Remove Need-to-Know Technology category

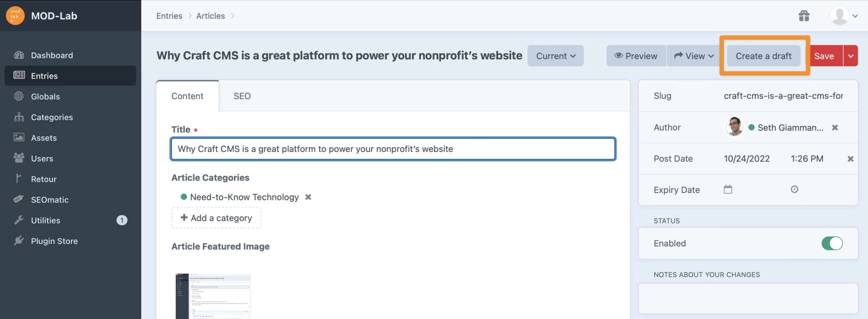(x=308, y=197)
